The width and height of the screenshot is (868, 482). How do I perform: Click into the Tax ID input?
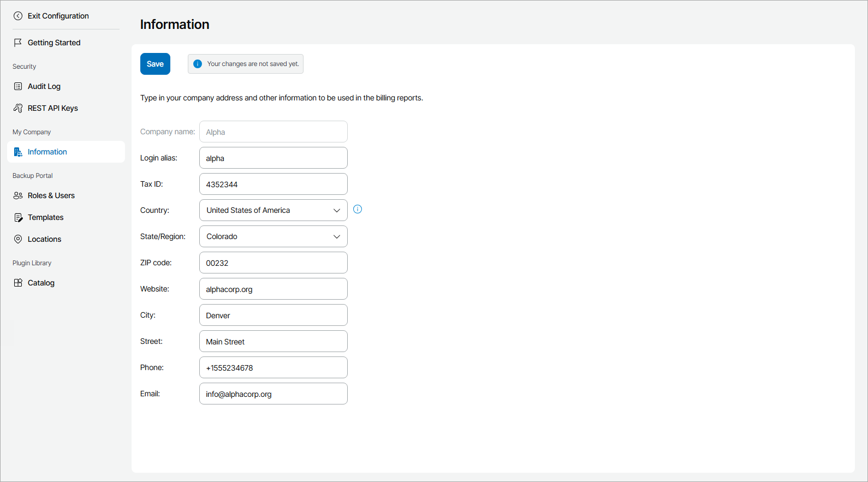click(x=273, y=184)
